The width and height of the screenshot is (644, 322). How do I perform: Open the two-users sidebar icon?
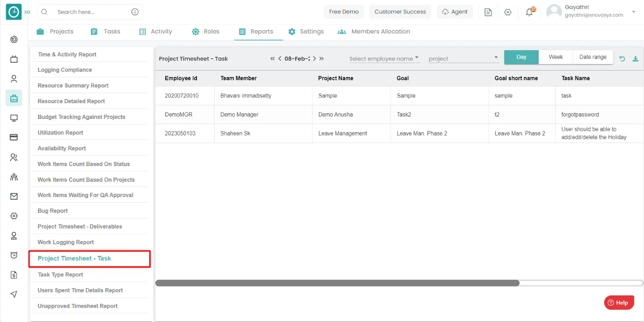(14, 157)
